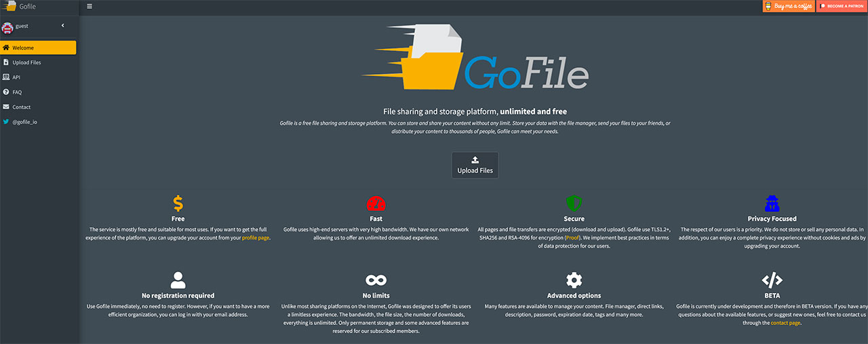This screenshot has height=344, width=868.
Task: Open the contact page link under BETA
Action: click(x=785, y=323)
